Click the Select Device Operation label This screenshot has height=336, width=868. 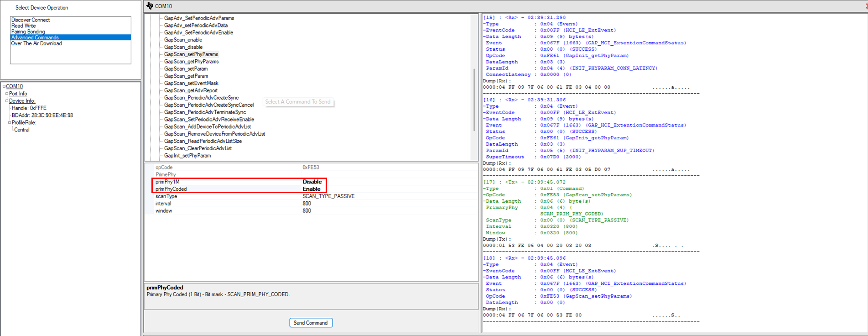42,8
